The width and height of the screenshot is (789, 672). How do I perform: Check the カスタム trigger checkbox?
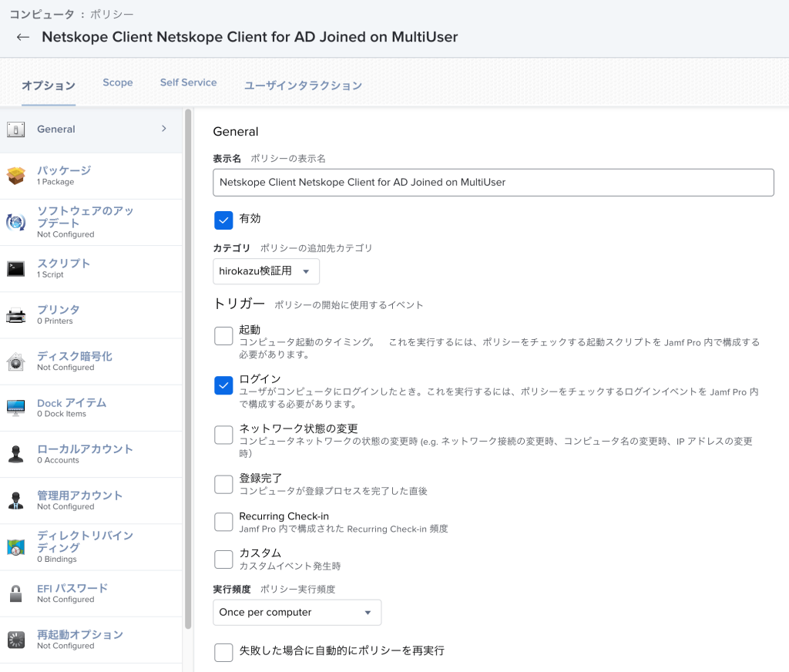point(223,559)
